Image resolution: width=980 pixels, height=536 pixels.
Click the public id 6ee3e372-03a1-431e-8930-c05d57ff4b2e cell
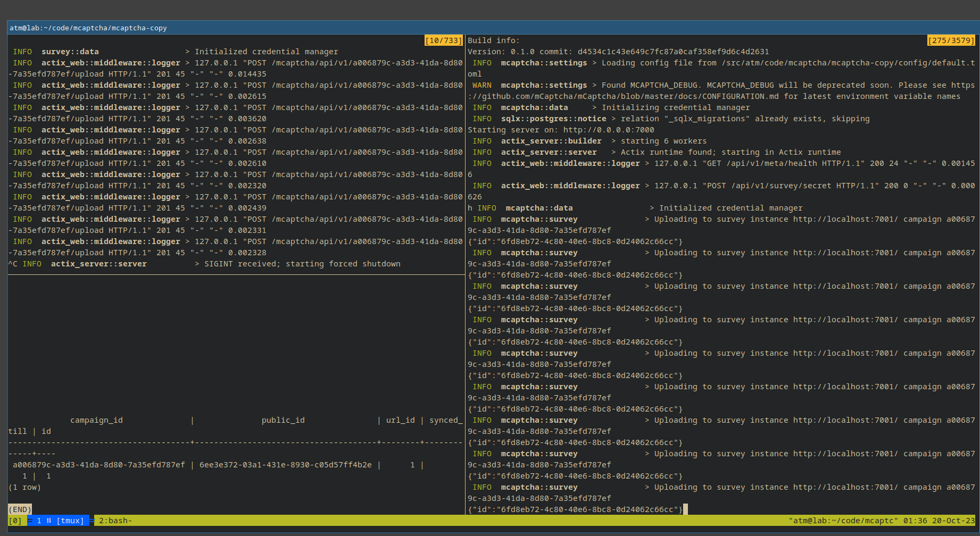(x=286, y=465)
